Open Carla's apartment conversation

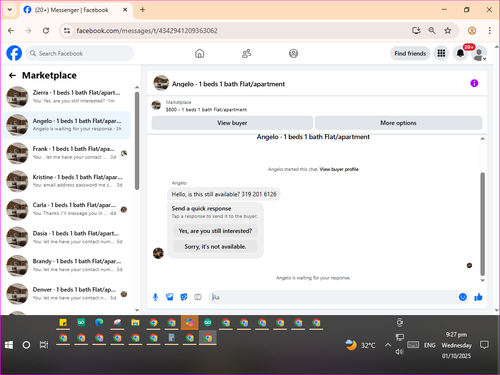pyautogui.click(x=67, y=209)
